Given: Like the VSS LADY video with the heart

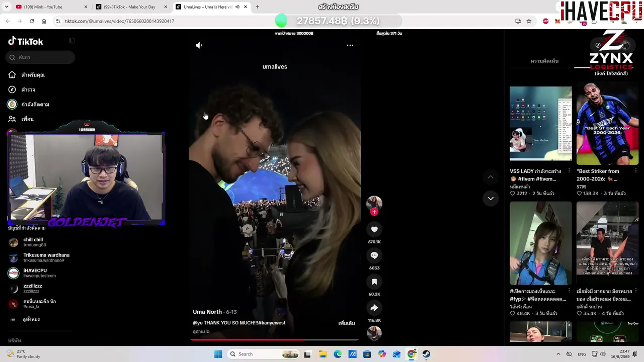Looking at the screenshot, I should click(x=513, y=194).
